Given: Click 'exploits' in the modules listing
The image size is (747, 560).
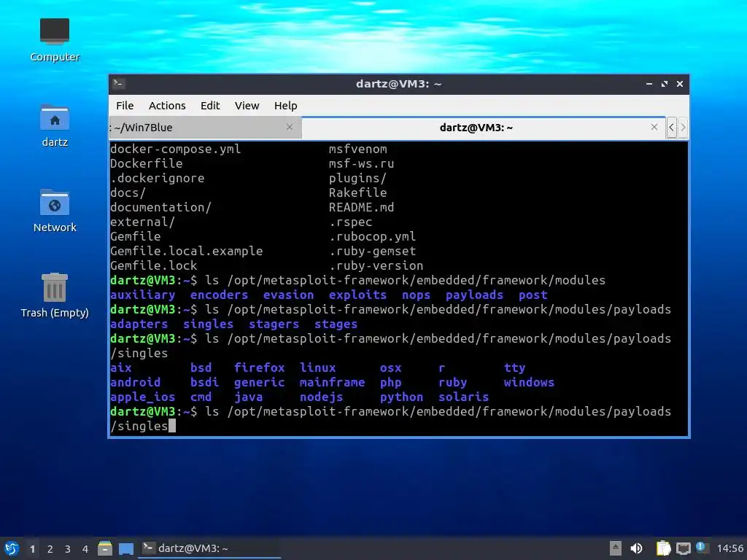Looking at the screenshot, I should pyautogui.click(x=357, y=295).
